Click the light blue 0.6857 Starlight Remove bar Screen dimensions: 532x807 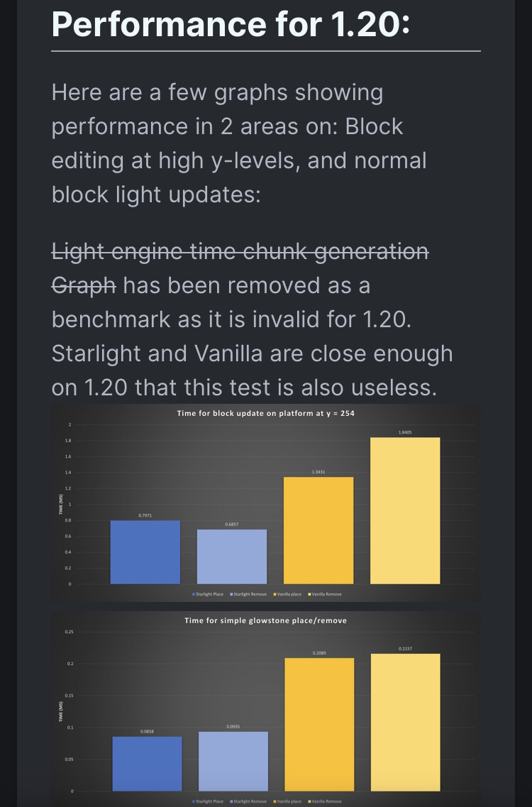(x=232, y=557)
